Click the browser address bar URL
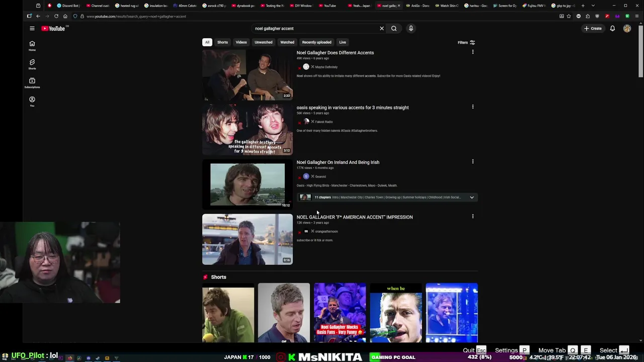Image resolution: width=644 pixels, height=362 pixels. (x=136, y=17)
